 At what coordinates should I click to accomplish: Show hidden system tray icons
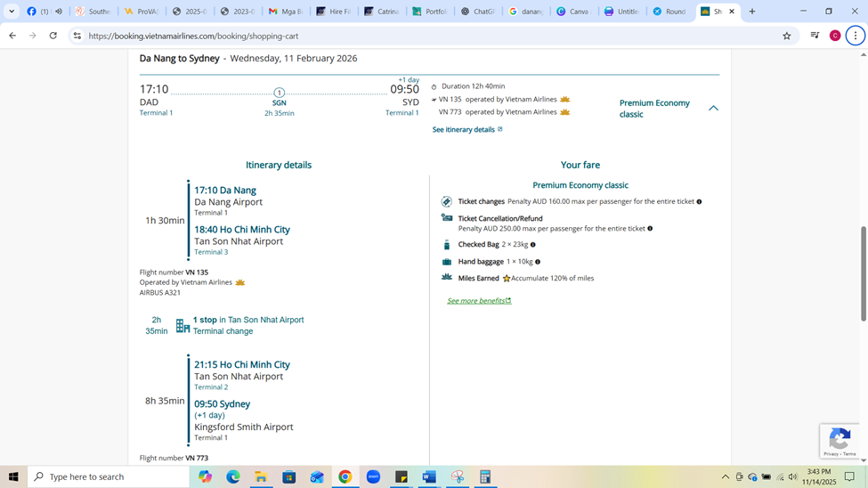pyautogui.click(x=726, y=477)
